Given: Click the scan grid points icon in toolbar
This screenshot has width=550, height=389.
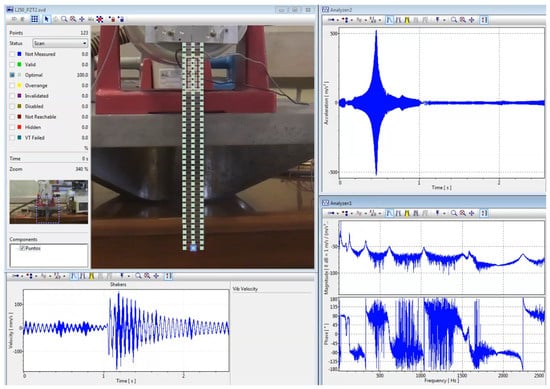Looking at the screenshot, I should (x=34, y=19).
